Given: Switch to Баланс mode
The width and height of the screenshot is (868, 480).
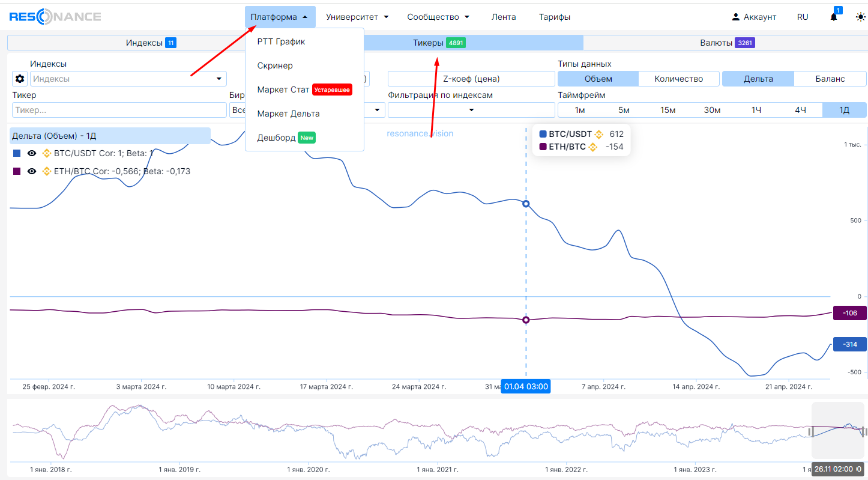Looking at the screenshot, I should 830,79.
